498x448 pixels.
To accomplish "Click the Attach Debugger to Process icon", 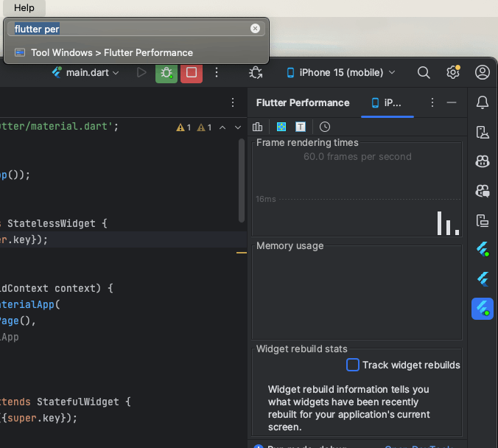I will coord(256,73).
